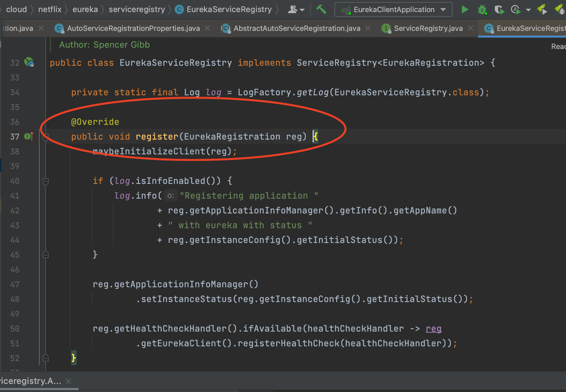Click line number 34 in the gutter
Image resolution: width=566 pixels, height=392 pixels.
pyautogui.click(x=15, y=92)
